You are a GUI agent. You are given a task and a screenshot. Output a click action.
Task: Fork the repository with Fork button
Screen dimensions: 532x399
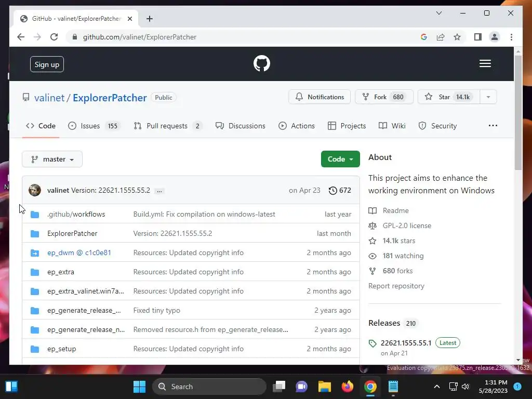[384, 97]
